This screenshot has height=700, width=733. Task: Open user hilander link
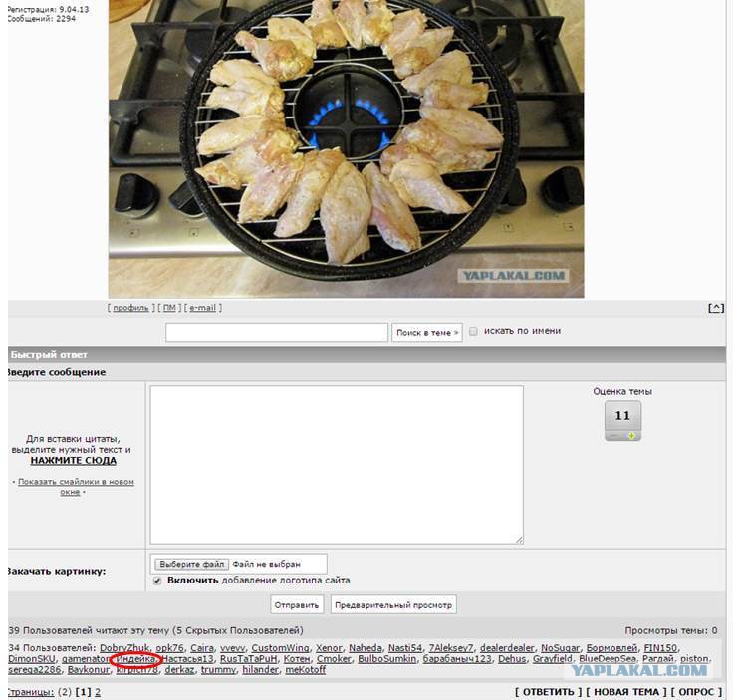260,669
